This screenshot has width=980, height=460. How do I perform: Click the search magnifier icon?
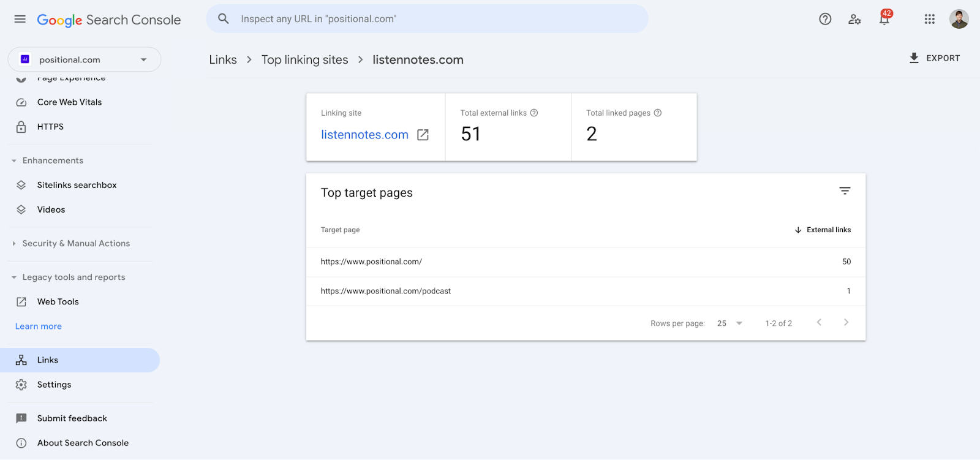224,19
